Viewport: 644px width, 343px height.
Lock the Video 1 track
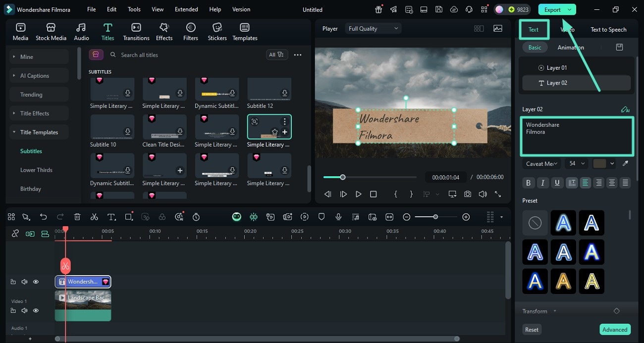click(13, 310)
